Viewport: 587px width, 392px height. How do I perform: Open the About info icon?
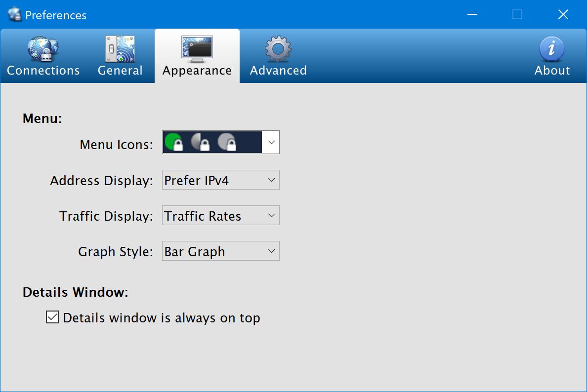point(552,49)
